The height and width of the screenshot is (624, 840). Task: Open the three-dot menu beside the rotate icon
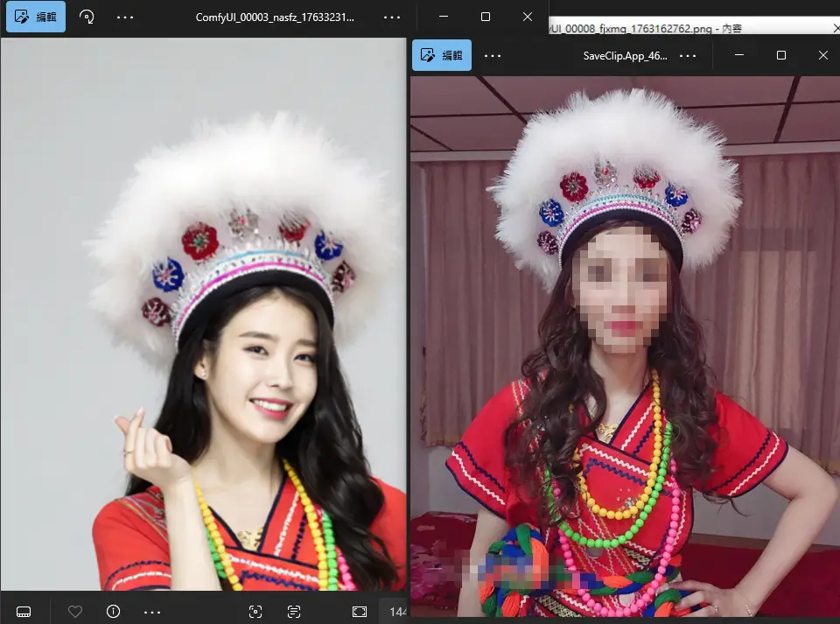[x=125, y=17]
